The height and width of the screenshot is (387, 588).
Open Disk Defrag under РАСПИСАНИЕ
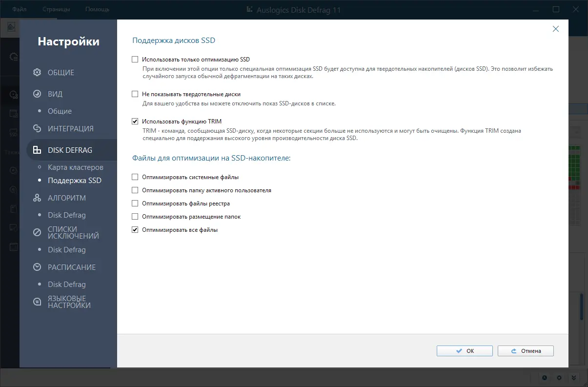pyautogui.click(x=66, y=285)
